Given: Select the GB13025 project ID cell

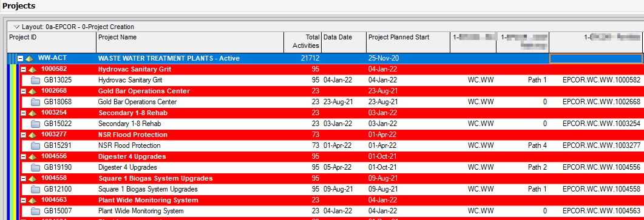Looking at the screenshot, I should coord(58,80).
